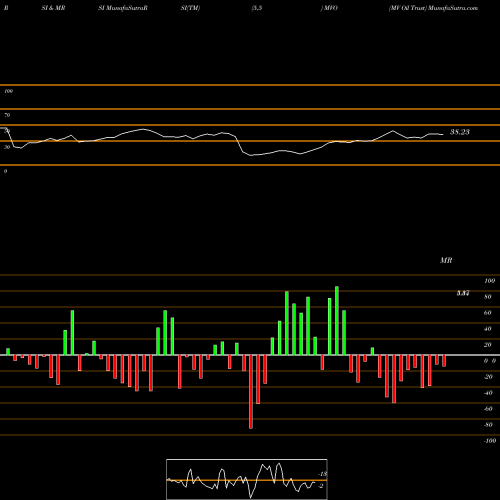Click the -100 label on MR axis
This screenshot has width=500, height=500.
click(x=489, y=441)
